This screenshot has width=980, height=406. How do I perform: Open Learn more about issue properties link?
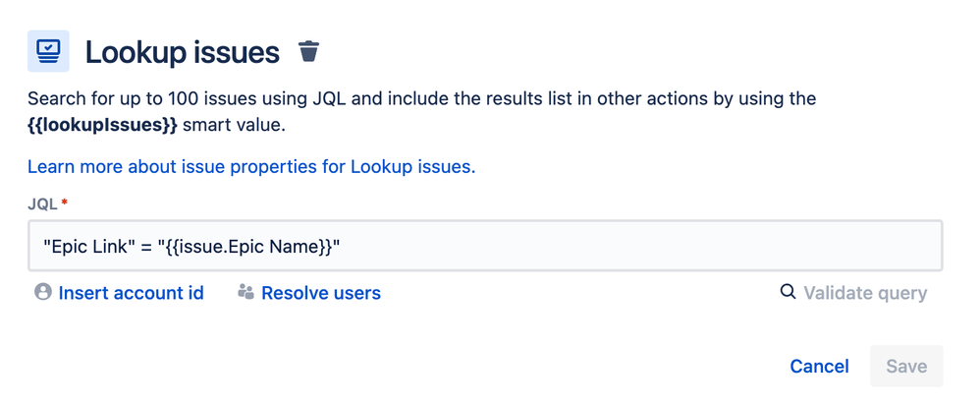click(x=251, y=167)
